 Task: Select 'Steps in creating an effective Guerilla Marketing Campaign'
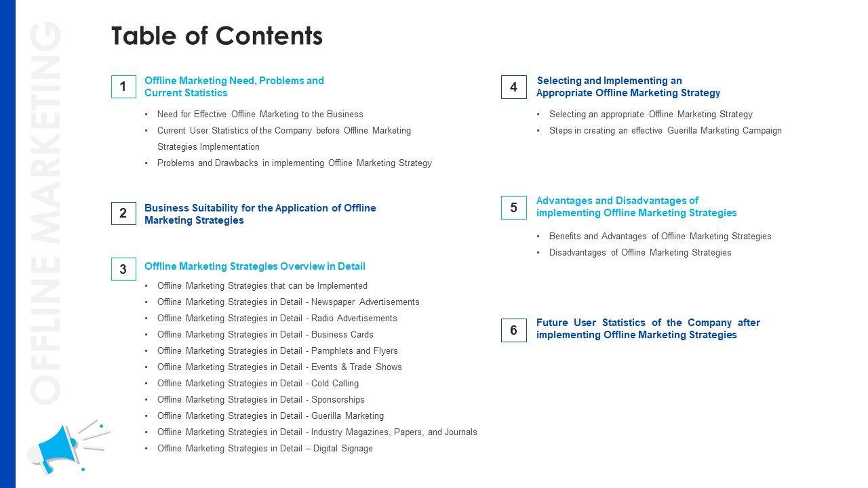pos(665,131)
